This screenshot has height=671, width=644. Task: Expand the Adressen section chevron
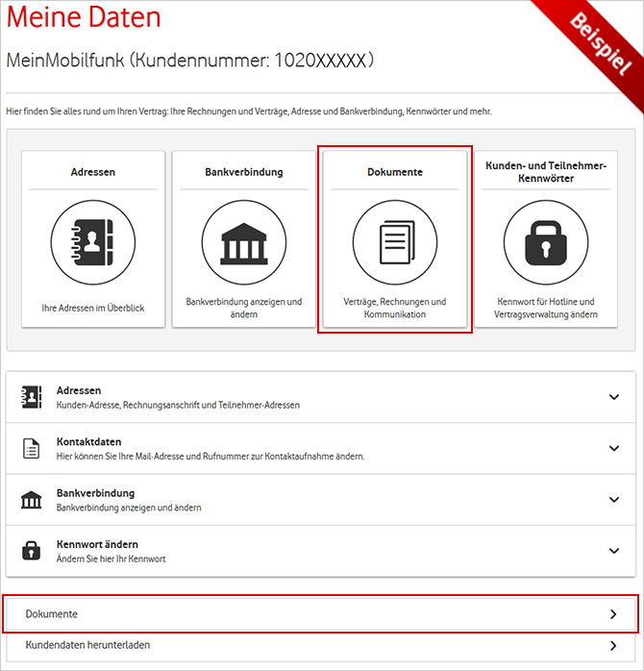coord(614,397)
